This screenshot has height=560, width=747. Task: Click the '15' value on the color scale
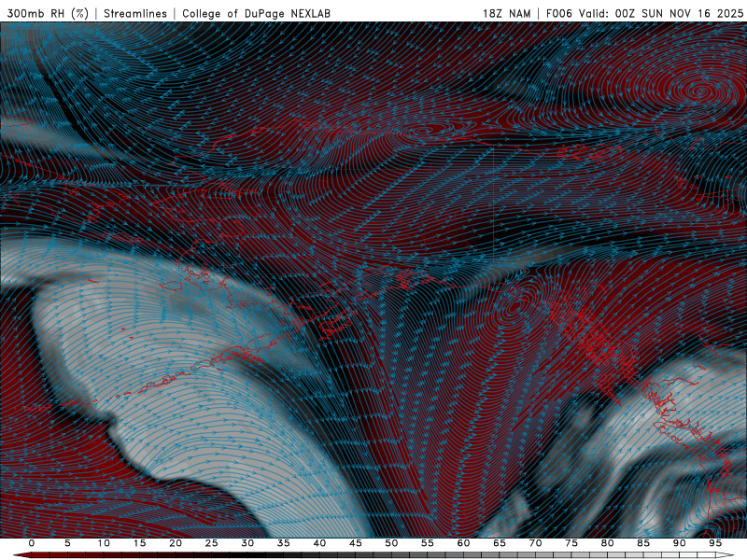pyautogui.click(x=139, y=543)
